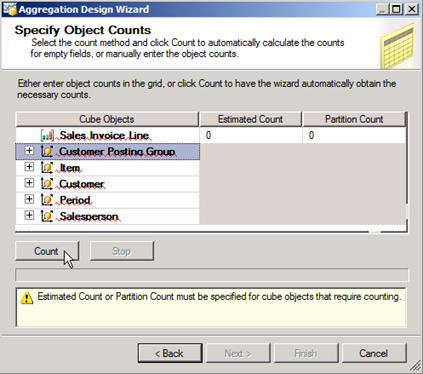This screenshot has height=374, width=423.
Task: Select the Period row label
Action: point(75,200)
